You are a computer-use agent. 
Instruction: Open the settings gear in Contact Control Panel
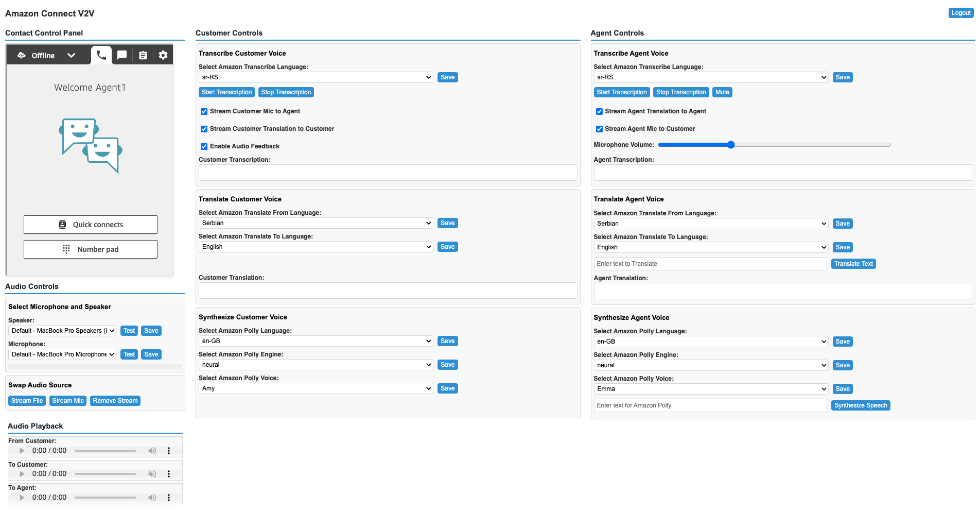coord(163,55)
